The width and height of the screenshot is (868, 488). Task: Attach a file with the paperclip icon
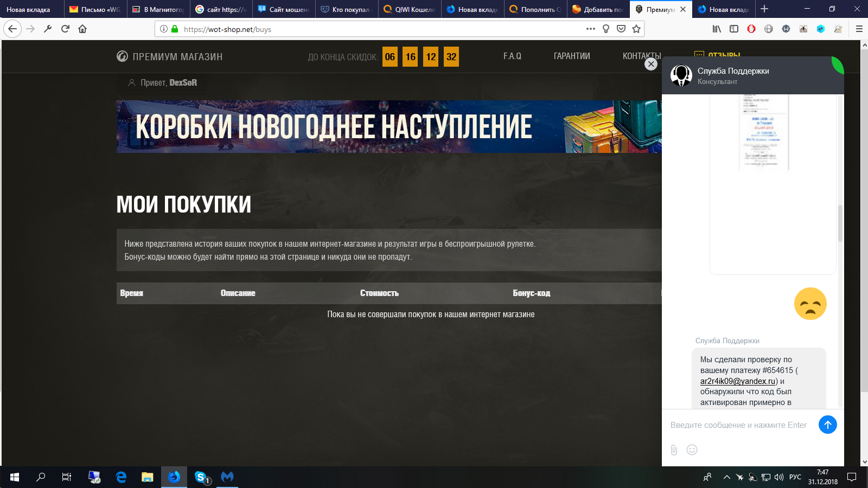click(674, 450)
